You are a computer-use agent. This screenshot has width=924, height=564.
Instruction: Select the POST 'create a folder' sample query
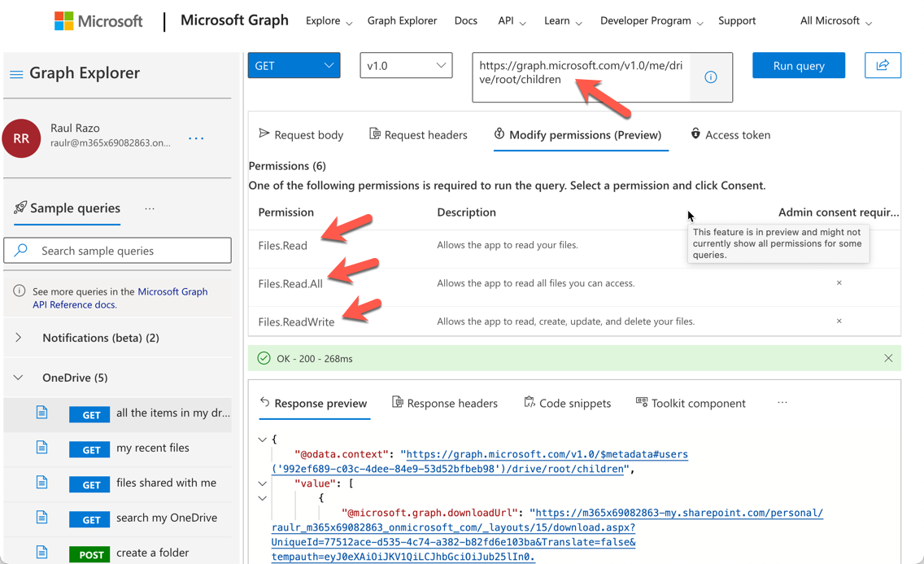(118, 552)
